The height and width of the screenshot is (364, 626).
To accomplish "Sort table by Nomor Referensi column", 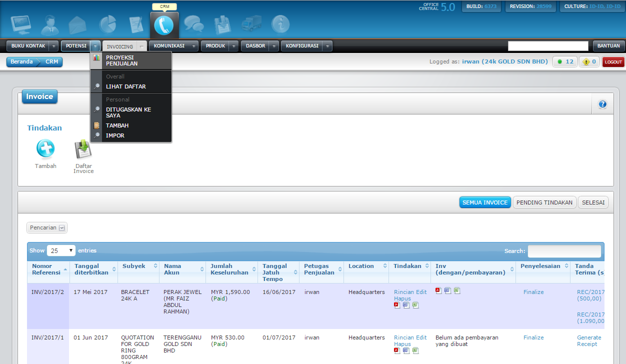I will pyautogui.click(x=48, y=272).
